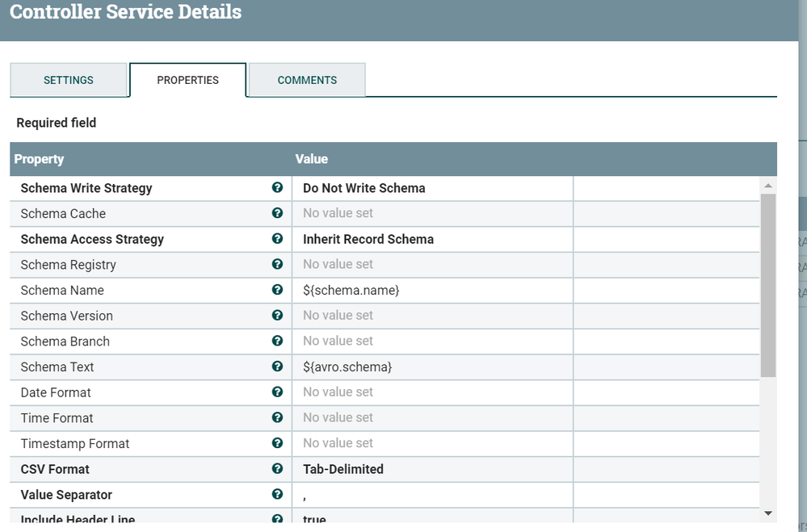
Task: Click help icon next to Schema Version
Action: pos(278,316)
